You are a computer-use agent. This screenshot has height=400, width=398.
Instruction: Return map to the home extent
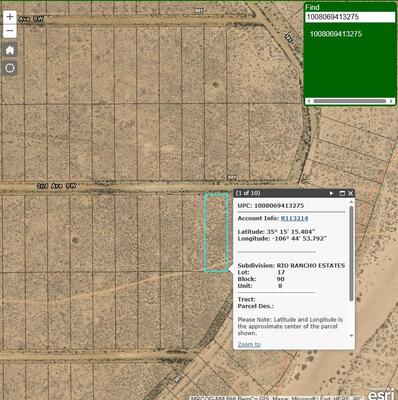click(10, 50)
